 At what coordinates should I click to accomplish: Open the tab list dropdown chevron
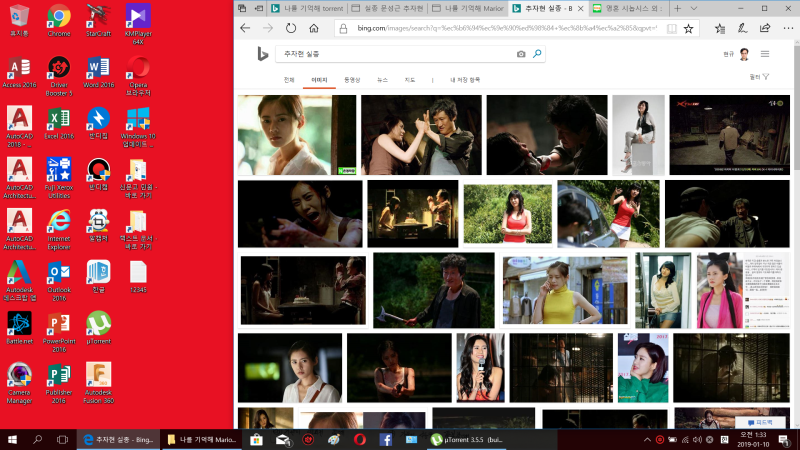click(694, 8)
